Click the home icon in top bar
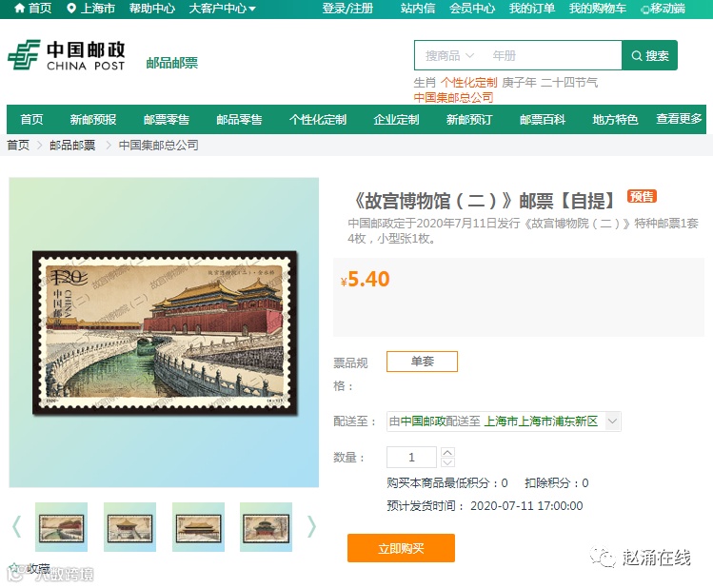This screenshot has width=713, height=588. click(x=19, y=9)
